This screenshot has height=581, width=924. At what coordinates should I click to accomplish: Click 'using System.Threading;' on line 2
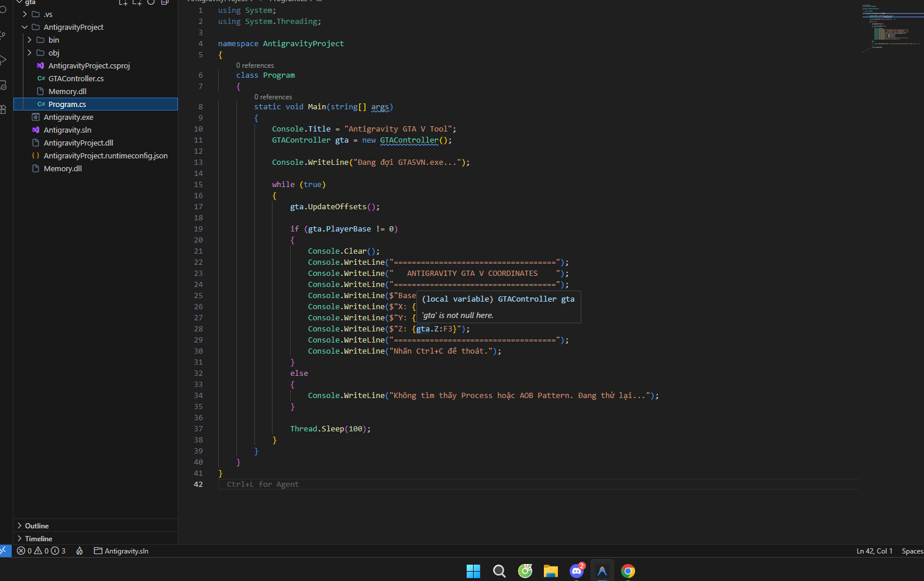270,22
